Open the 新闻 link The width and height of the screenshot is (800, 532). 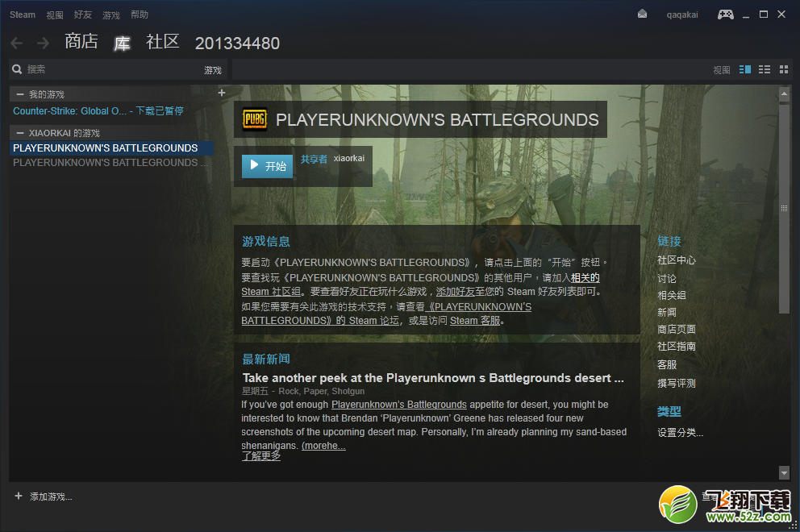tap(666, 312)
